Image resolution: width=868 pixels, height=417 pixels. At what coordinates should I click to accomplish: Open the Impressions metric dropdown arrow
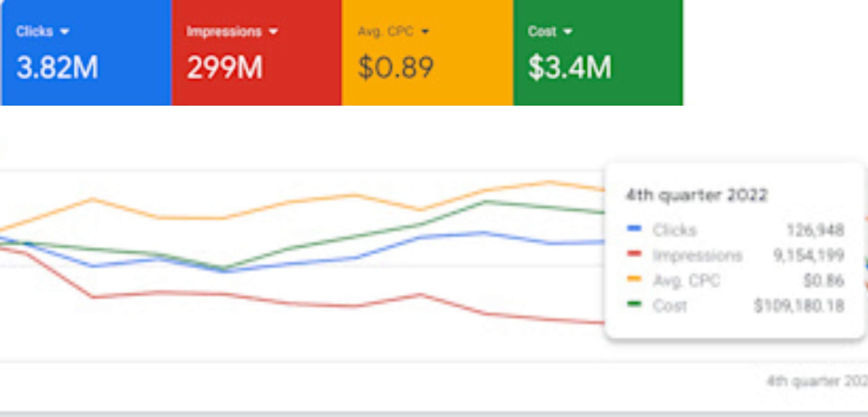coord(273,32)
